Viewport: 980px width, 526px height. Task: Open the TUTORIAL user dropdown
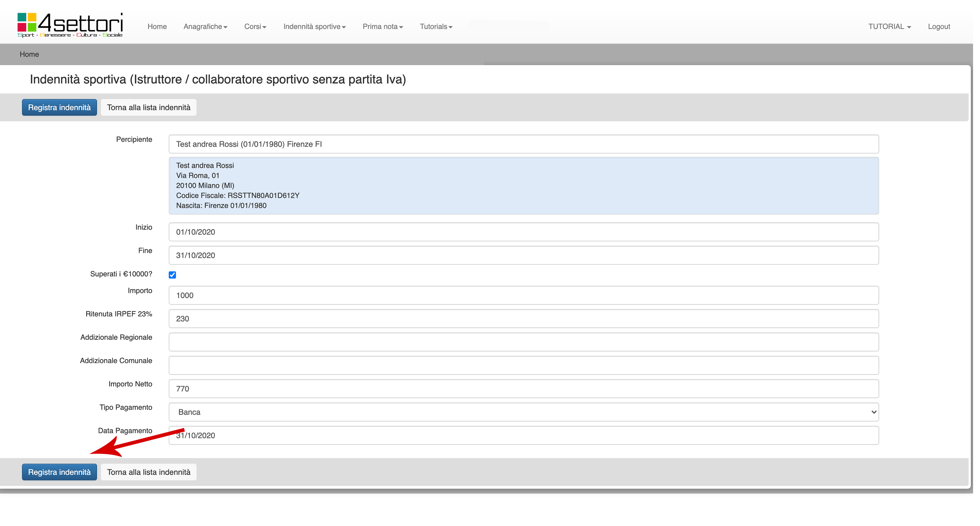[889, 27]
